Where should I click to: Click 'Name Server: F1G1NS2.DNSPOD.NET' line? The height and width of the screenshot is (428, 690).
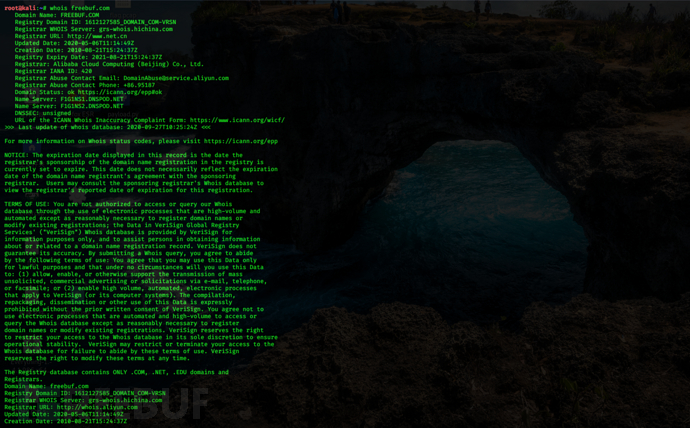(x=69, y=106)
